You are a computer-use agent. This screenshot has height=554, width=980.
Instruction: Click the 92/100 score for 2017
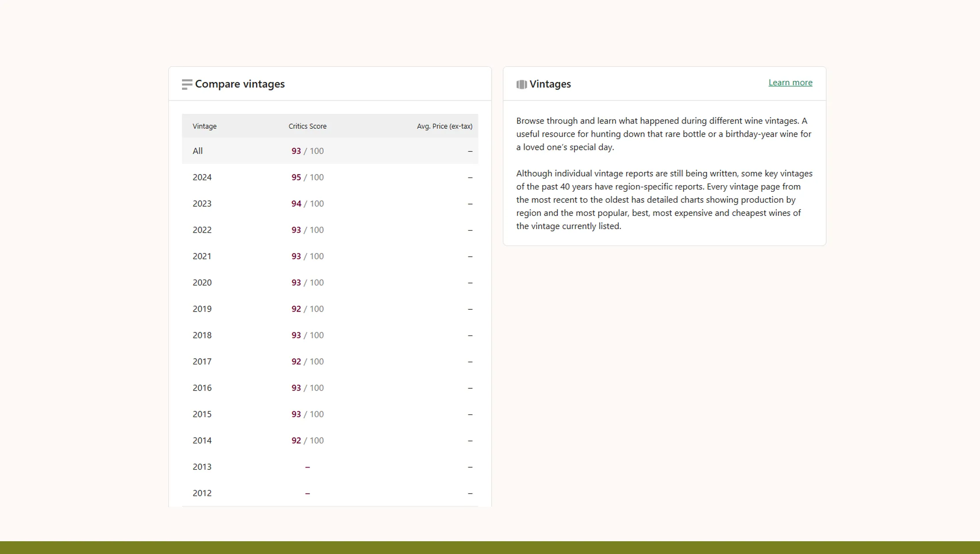click(x=307, y=361)
